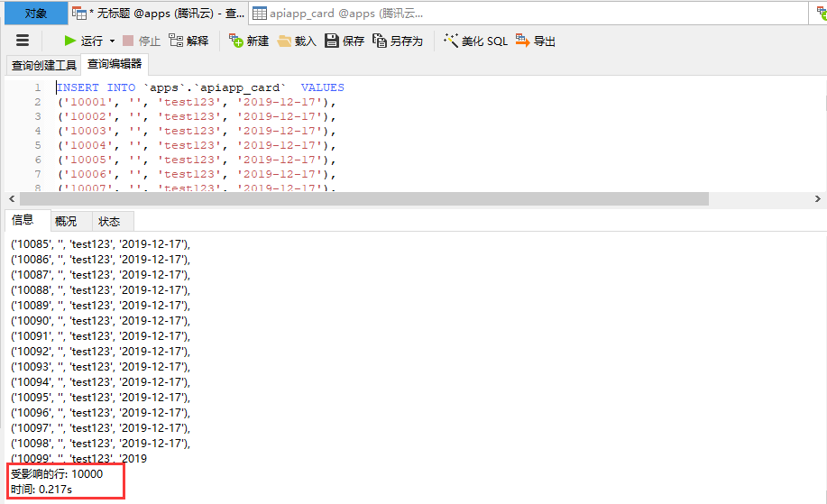Click output row '10094'
827x504 pixels.
tap(100, 381)
